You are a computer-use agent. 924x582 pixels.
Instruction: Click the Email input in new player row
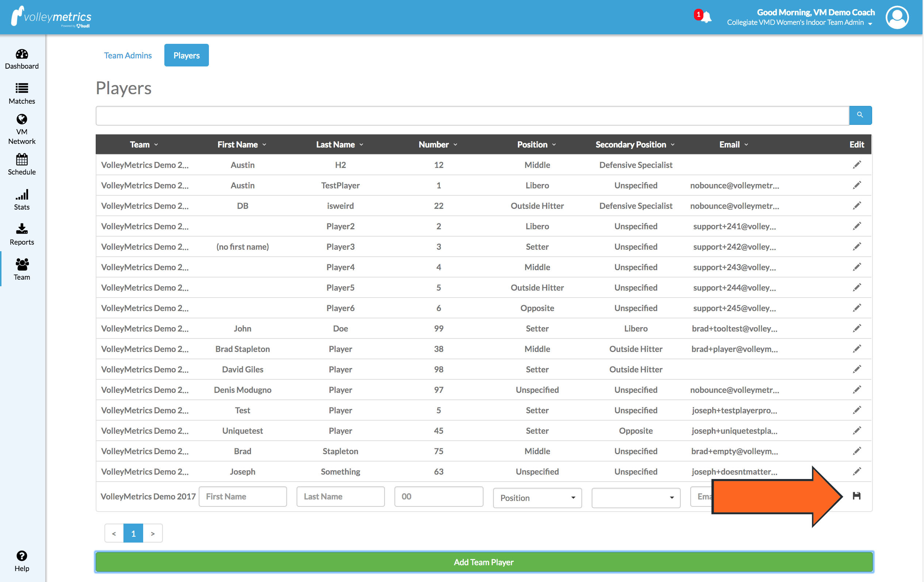click(702, 496)
